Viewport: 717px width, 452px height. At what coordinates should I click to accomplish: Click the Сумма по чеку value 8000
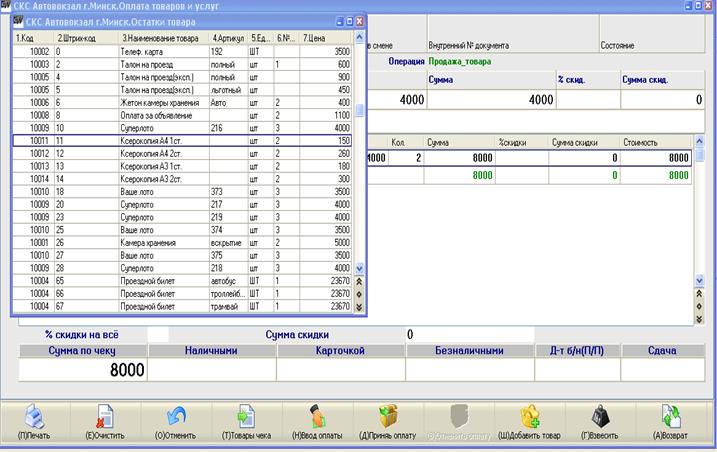tap(82, 370)
